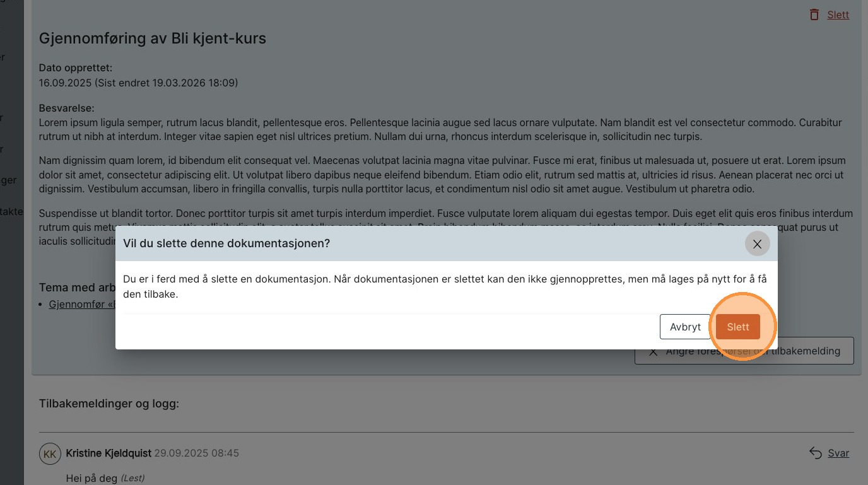Open the Gjennomfør link under Tema
Image resolution: width=868 pixels, height=485 pixels.
(82, 304)
